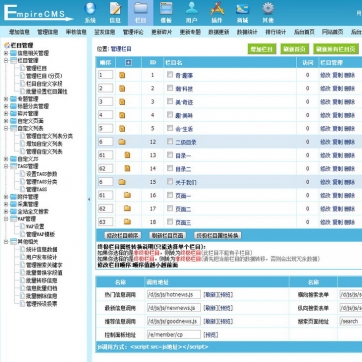This screenshot has width=362, height=362.
Task: Click the 专题管理 folder icon in tree
Action: coord(13,99)
